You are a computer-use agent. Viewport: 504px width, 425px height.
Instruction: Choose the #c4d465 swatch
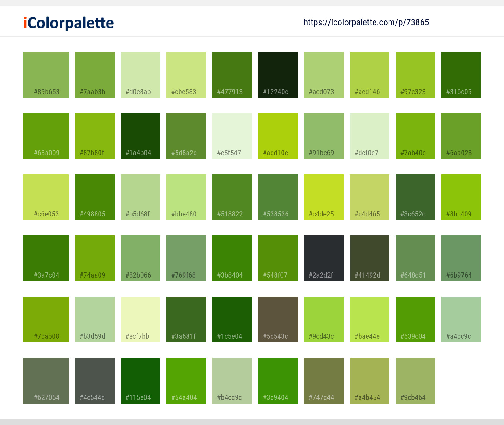pyautogui.click(x=370, y=197)
